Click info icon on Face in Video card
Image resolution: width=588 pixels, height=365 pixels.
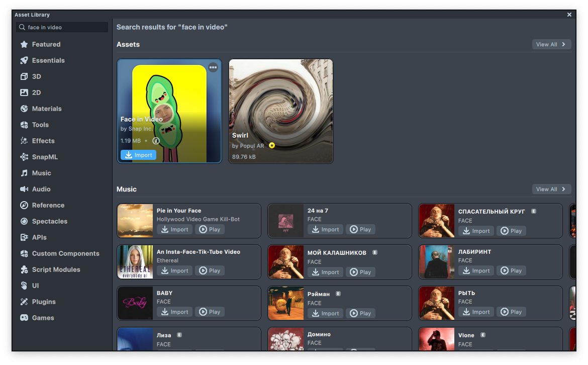click(x=156, y=141)
